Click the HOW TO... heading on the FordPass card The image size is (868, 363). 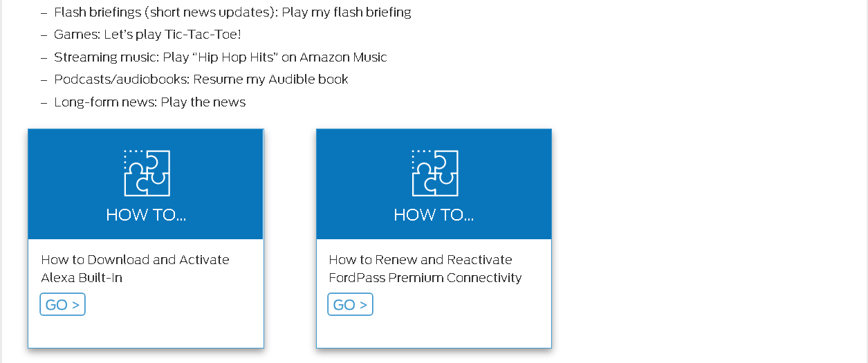pyautogui.click(x=434, y=215)
